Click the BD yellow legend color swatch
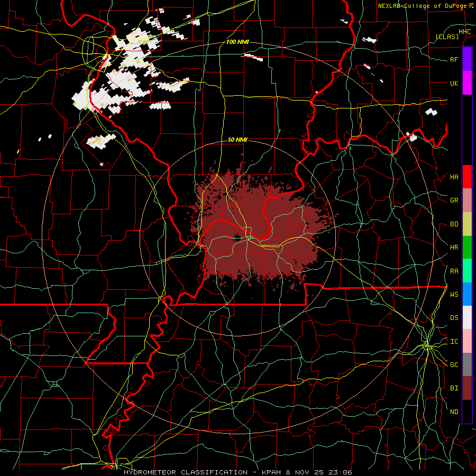476x476 pixels. click(467, 224)
